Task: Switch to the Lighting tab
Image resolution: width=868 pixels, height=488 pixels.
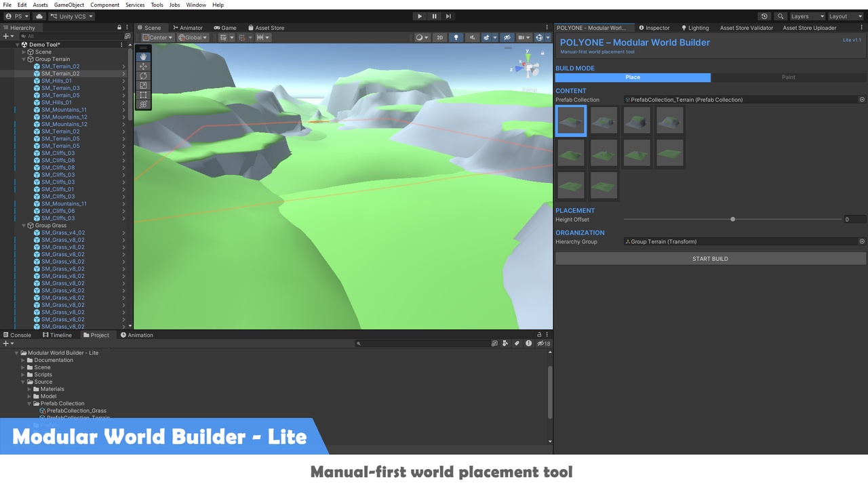Action: tap(695, 28)
